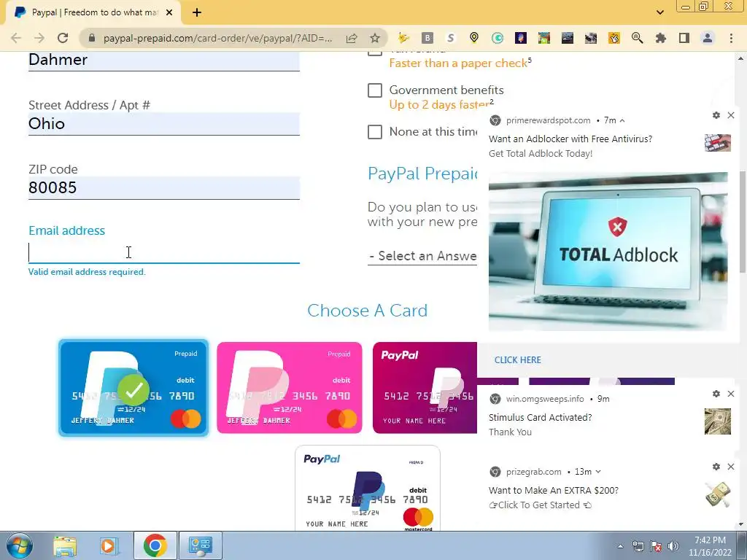The image size is (747, 560).
Task: Click the last name field Dahmer
Action: pos(164,61)
